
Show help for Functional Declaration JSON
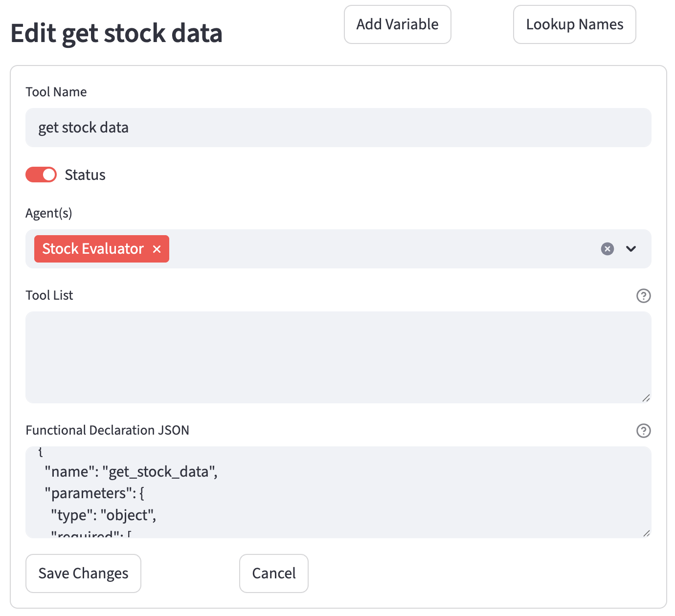click(x=643, y=431)
